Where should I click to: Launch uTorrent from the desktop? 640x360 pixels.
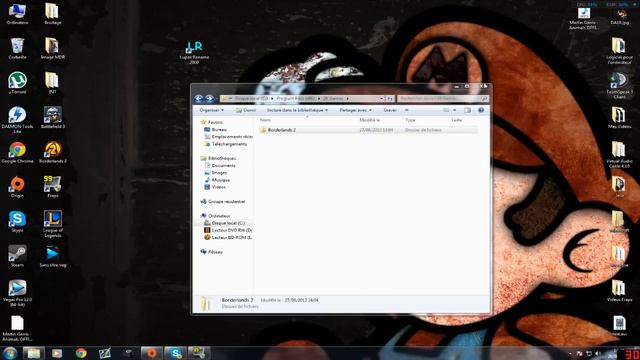pos(17,83)
